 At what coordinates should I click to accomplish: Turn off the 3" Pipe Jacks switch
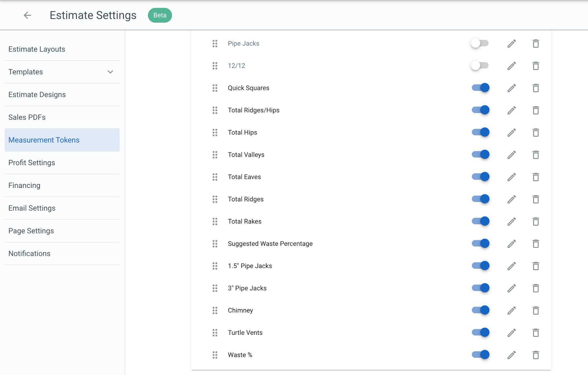coord(480,288)
